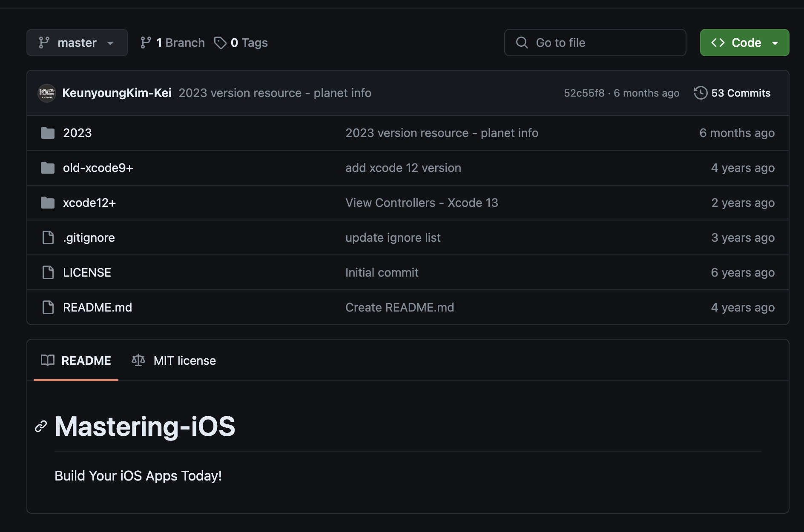Viewport: 804px width, 532px height.
Task: Click the clock history icon beside Commits
Action: 701,93
